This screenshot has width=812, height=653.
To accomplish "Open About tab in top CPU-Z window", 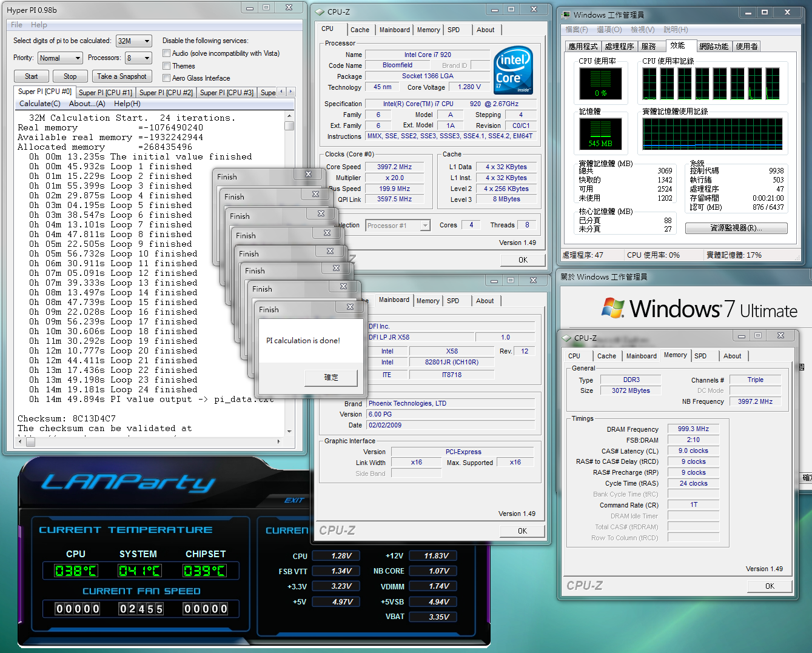I will tap(486, 30).
